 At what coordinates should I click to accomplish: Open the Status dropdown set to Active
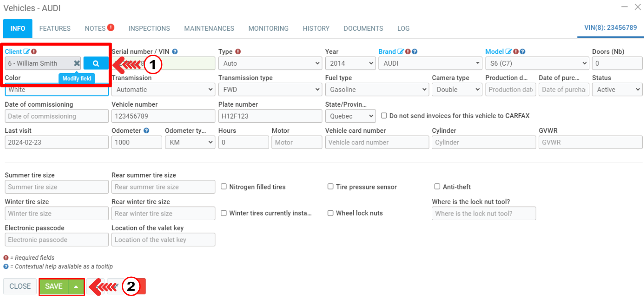coord(617,90)
